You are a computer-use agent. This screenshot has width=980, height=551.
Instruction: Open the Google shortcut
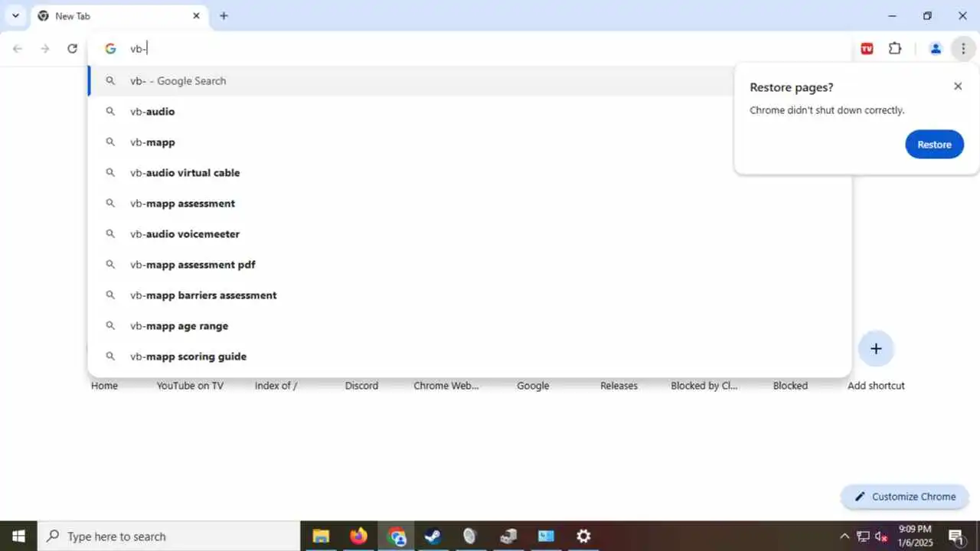pos(533,386)
